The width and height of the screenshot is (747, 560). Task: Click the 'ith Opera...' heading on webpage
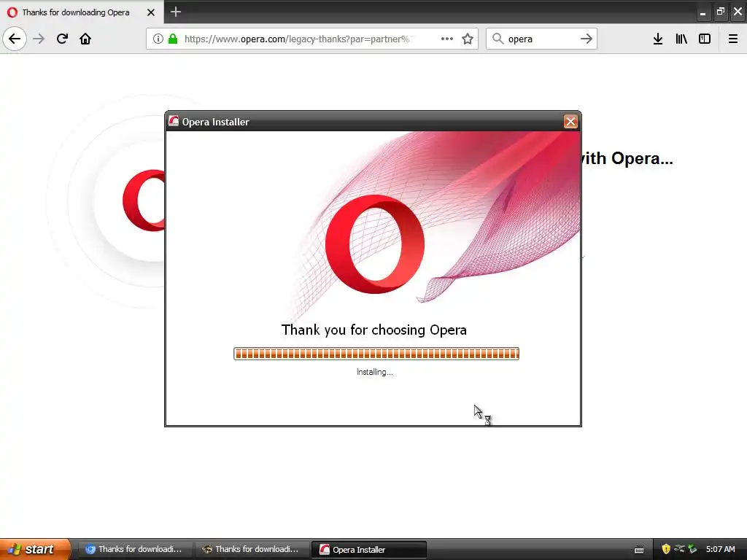click(x=627, y=158)
